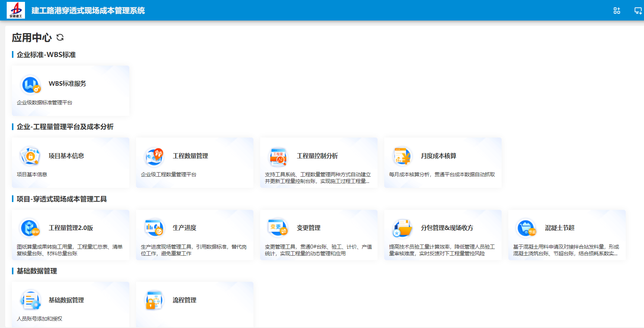Click the 人员账号添加和授权 description
Viewport: 644px width, 328px height.
coord(40,319)
